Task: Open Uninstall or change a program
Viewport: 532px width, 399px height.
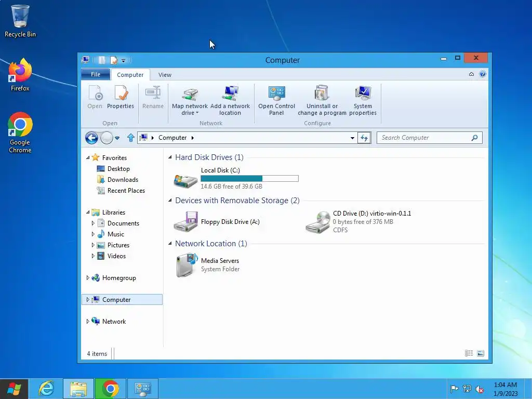Action: [x=322, y=100]
